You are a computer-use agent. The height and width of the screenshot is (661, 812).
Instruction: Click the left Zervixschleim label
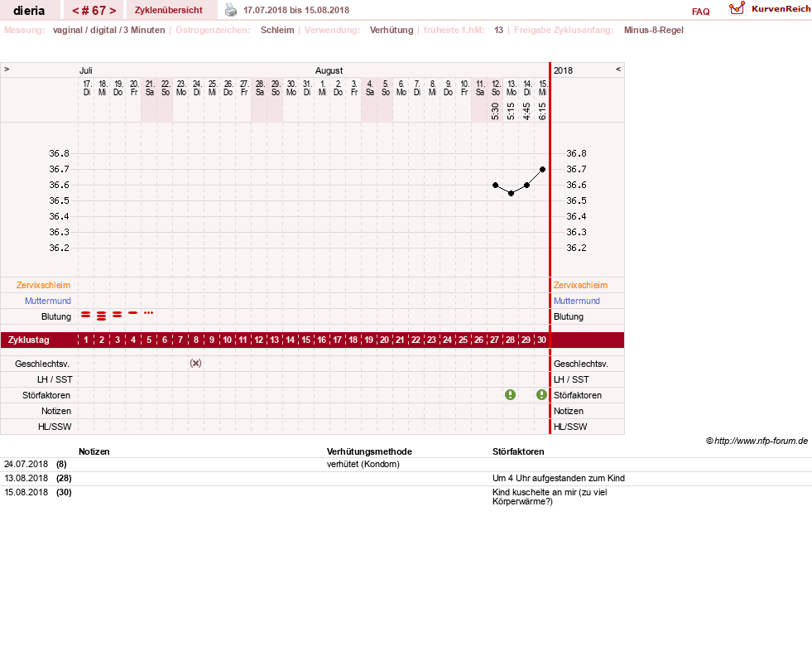44,285
